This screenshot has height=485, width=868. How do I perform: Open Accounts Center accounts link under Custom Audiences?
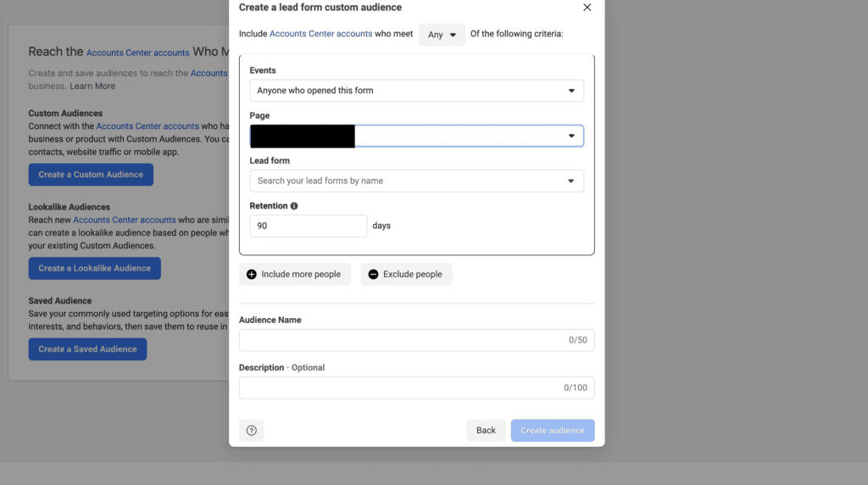(x=147, y=126)
